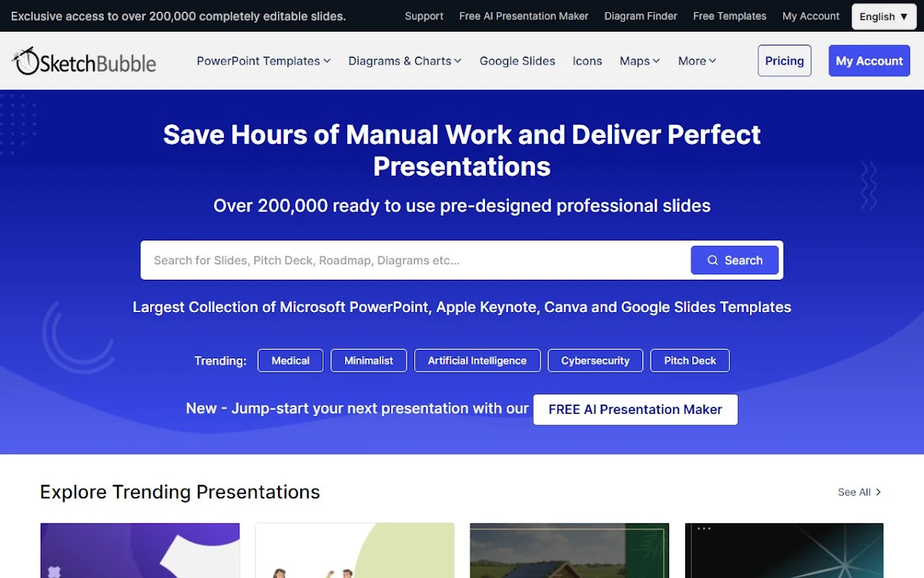Select the Cybersecurity trending tag

[x=595, y=361]
